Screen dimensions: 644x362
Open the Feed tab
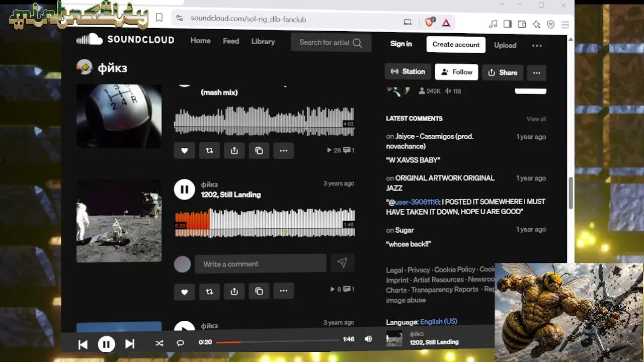tap(231, 41)
